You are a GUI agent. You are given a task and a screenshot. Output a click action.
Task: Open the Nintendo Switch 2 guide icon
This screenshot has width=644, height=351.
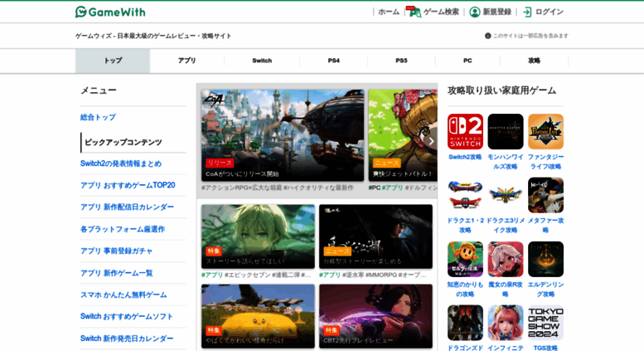click(x=465, y=132)
